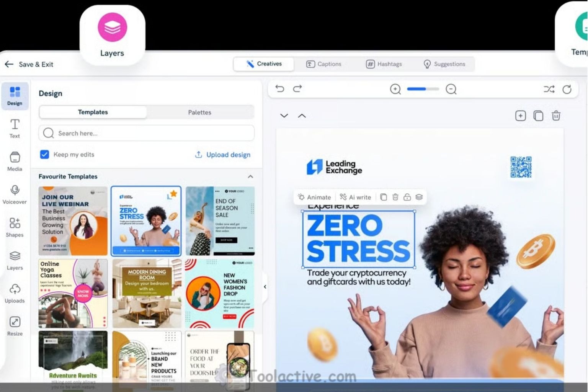The height and width of the screenshot is (392, 588).
Task: Click the Undo icon in the canvas toolbar
Action: [x=279, y=88]
